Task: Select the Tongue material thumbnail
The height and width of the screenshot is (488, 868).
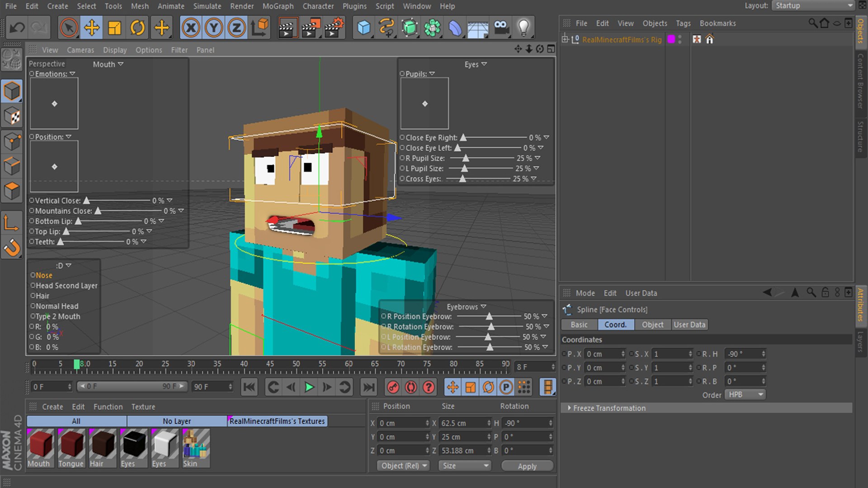Action: click(x=71, y=448)
